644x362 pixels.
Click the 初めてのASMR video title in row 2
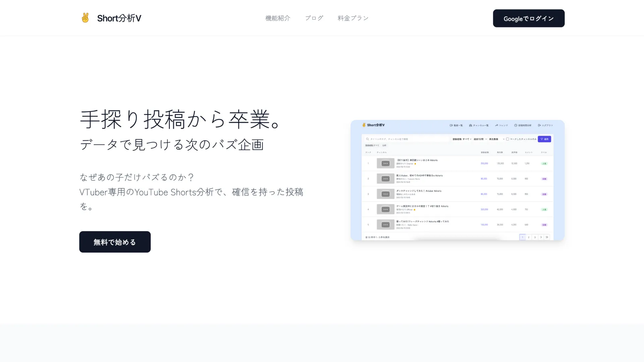coord(420,175)
